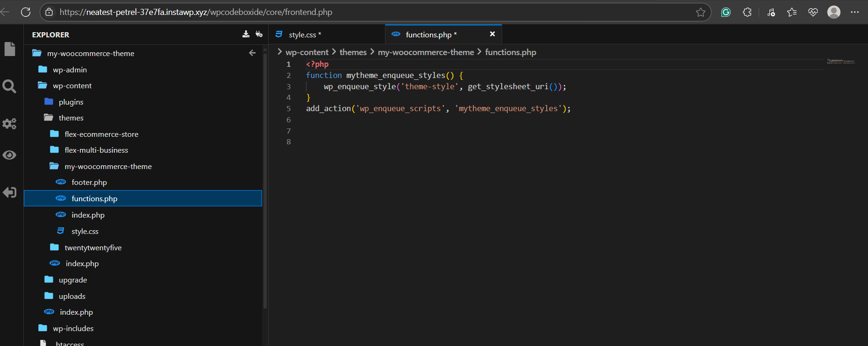The image size is (868, 346).
Task: Click the explorer panel vertical scrollbar
Action: pyautogui.click(x=265, y=181)
